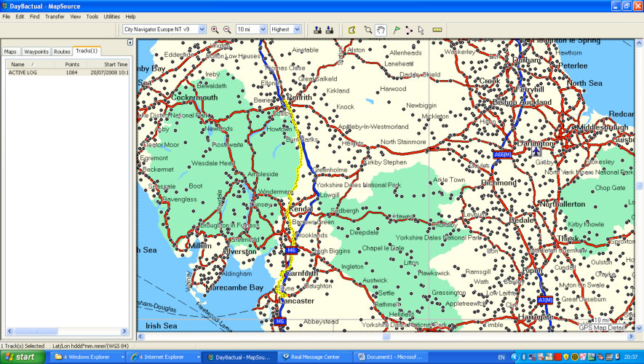Open the Utilities menu
This screenshot has height=364, width=644.
[112, 17]
